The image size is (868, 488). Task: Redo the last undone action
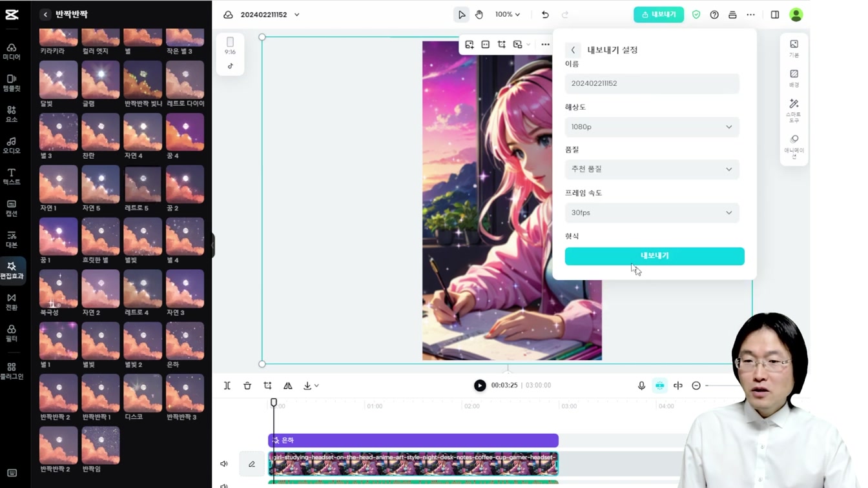pyautogui.click(x=565, y=15)
